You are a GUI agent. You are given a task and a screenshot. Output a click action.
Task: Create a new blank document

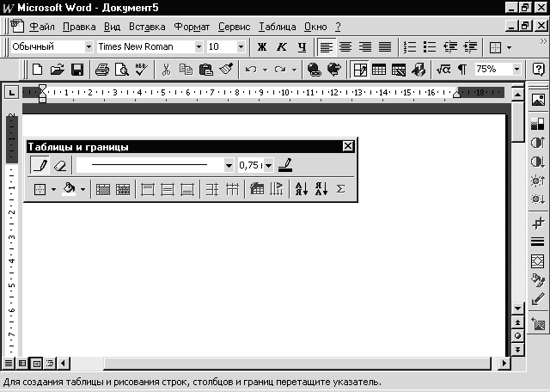[x=38, y=70]
